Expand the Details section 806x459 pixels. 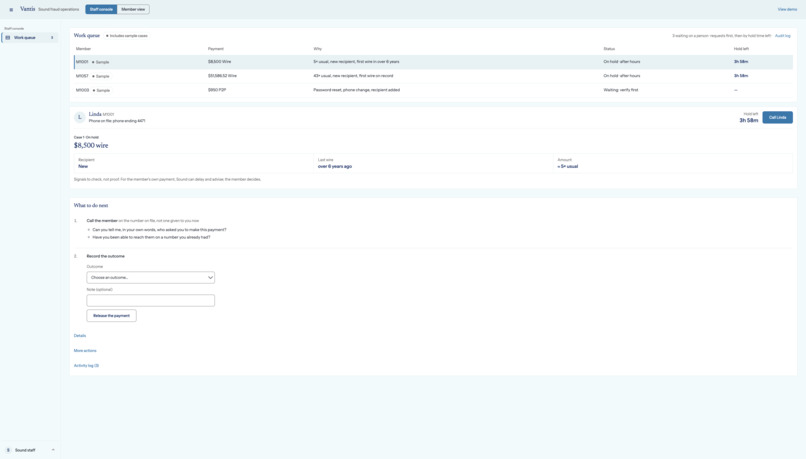tap(80, 336)
